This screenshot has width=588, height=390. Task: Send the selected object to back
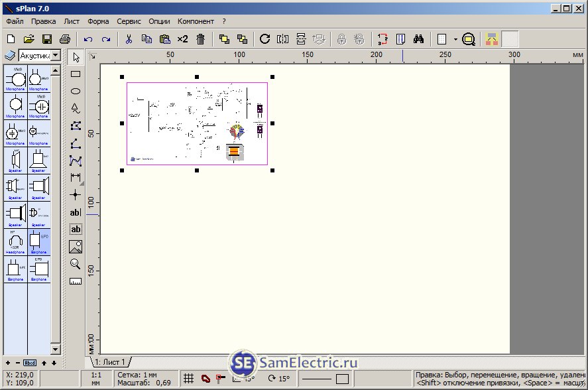[242, 39]
